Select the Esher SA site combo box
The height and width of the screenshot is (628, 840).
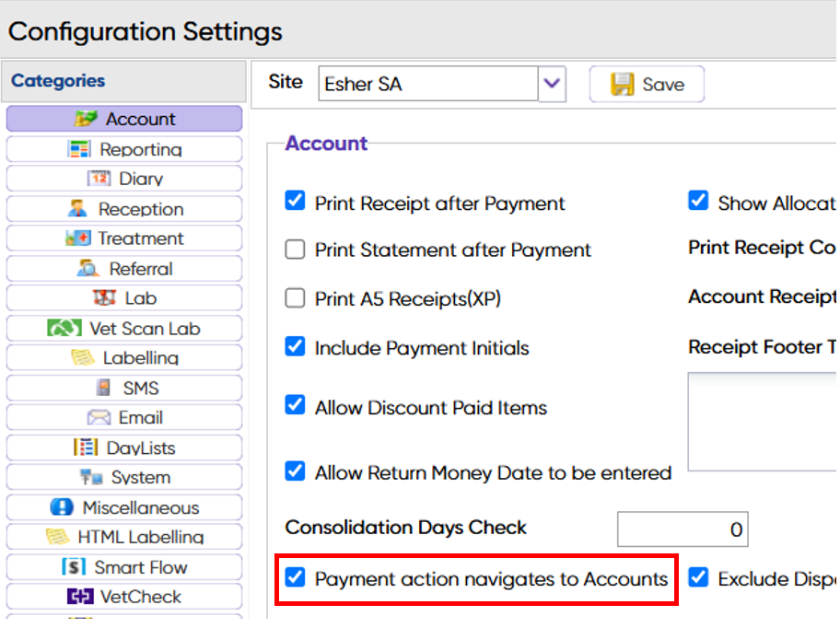point(428,84)
